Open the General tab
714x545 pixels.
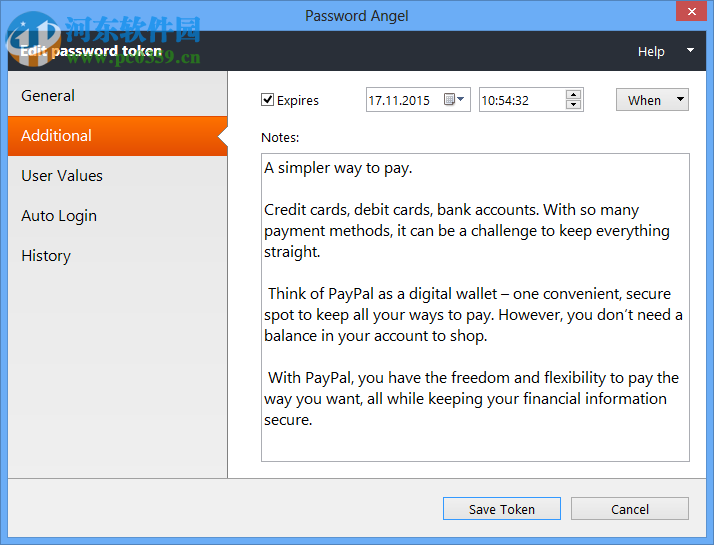[x=117, y=96]
